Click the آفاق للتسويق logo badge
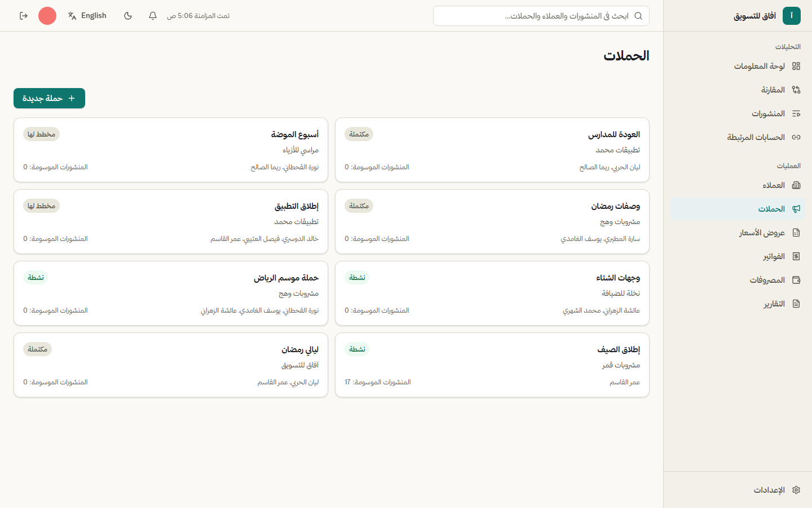This screenshot has height=508, width=812. click(x=792, y=16)
